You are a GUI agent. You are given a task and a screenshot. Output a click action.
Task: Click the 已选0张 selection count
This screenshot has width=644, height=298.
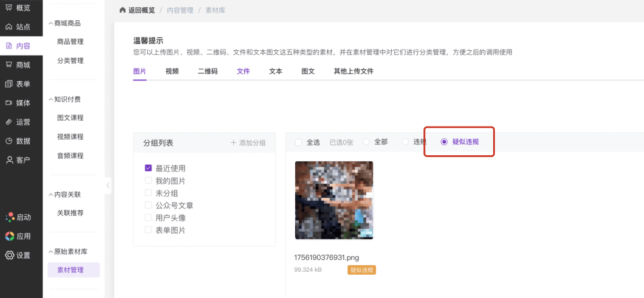pos(341,142)
